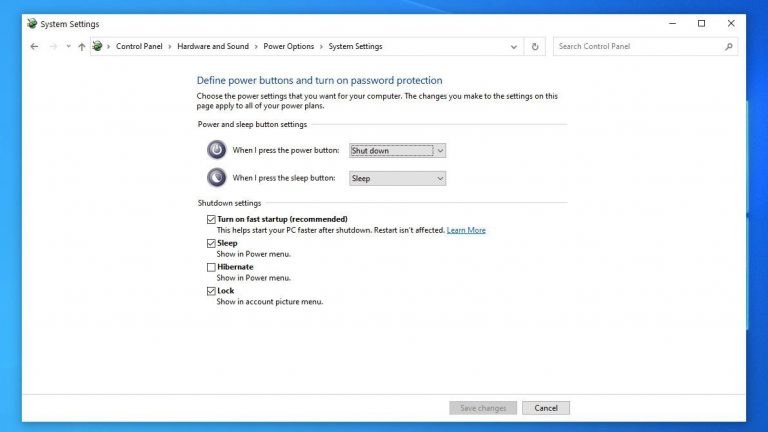Open the sleep button action dropdown
Screen dimensions: 768x432
point(397,178)
